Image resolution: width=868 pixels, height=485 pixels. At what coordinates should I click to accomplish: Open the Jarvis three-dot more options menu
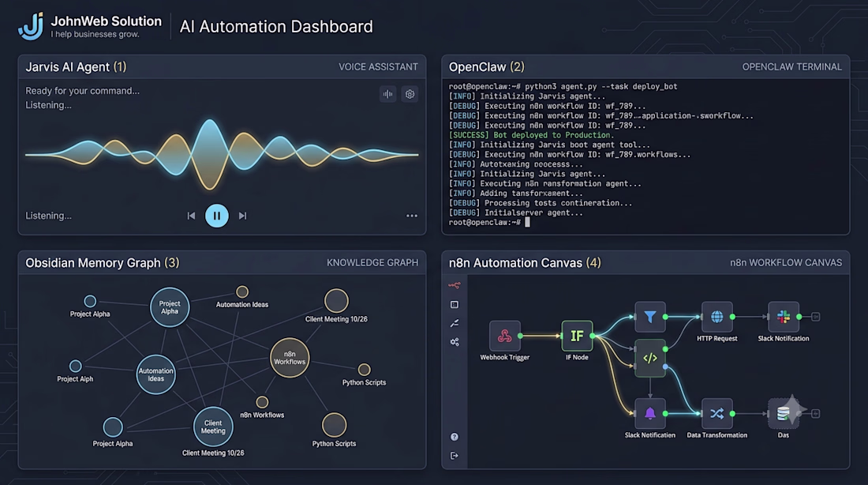point(412,216)
